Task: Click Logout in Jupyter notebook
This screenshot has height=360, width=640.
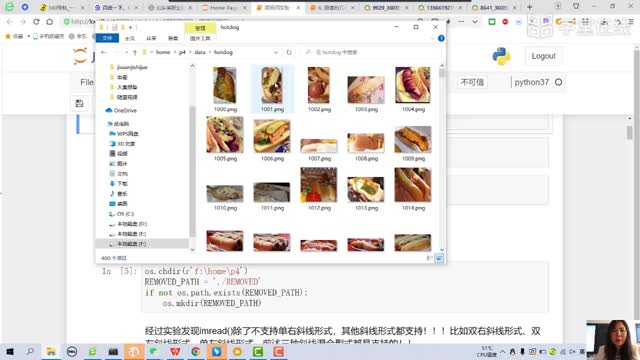Action: 543,56
